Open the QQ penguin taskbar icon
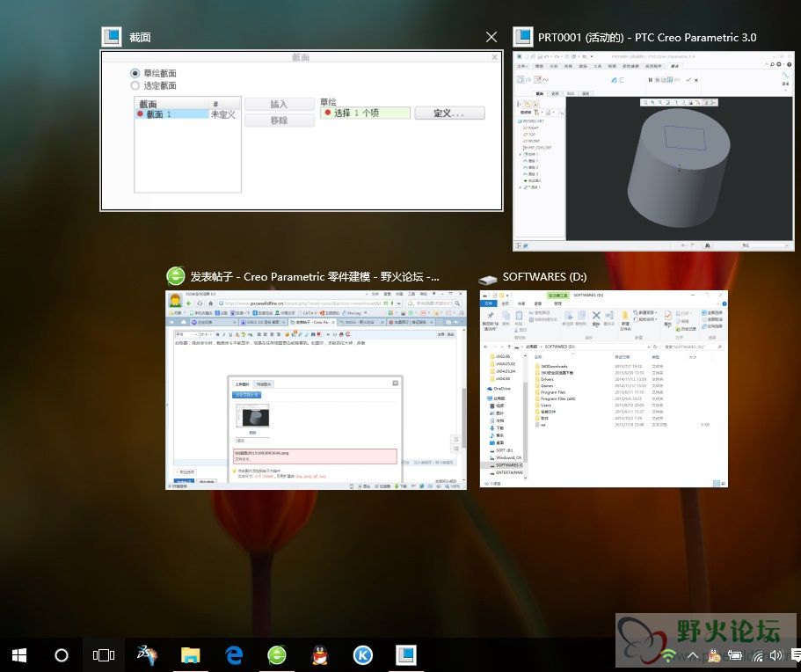 click(320, 655)
